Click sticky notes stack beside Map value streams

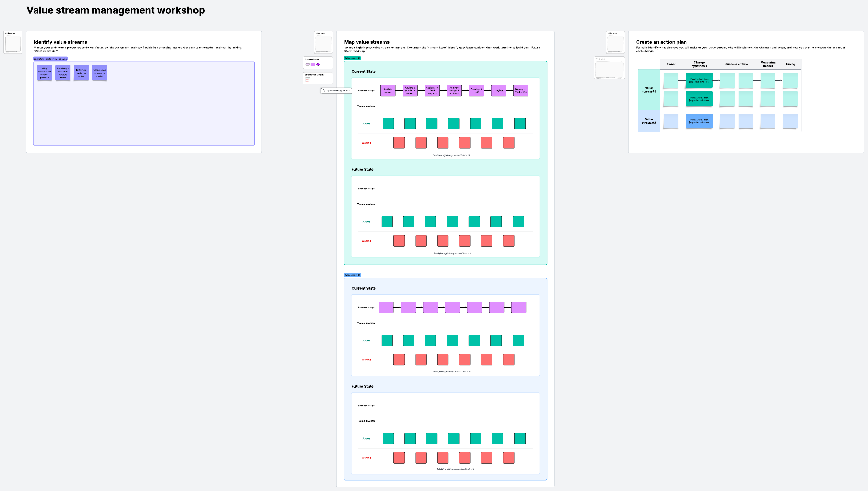click(x=323, y=44)
